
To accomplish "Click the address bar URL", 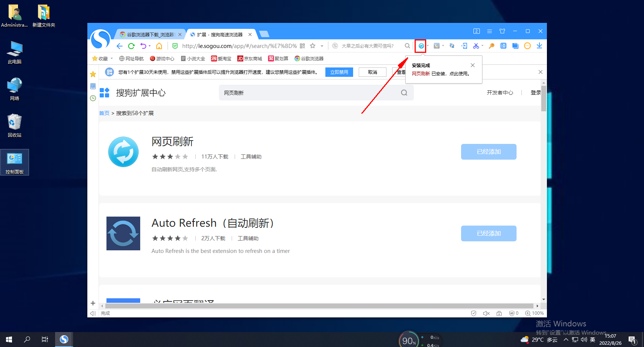I will coord(240,46).
